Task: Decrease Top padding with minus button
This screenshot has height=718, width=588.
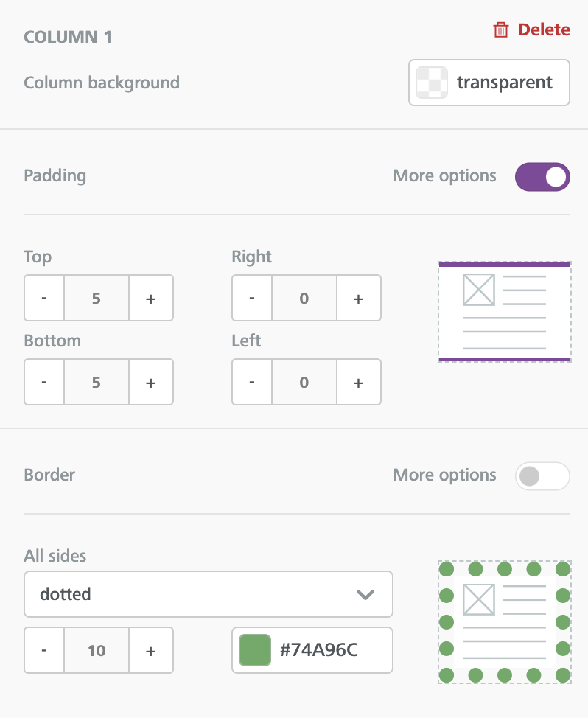Action: tap(44, 298)
